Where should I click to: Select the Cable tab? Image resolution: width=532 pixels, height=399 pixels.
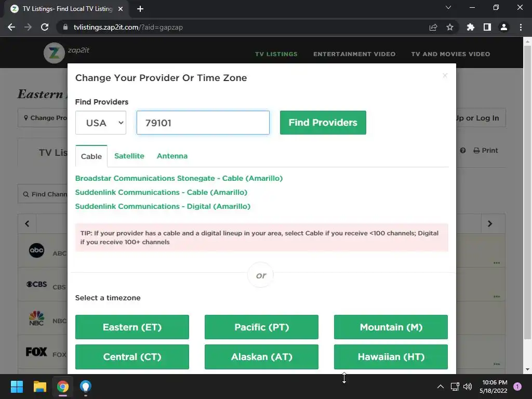coord(91,156)
